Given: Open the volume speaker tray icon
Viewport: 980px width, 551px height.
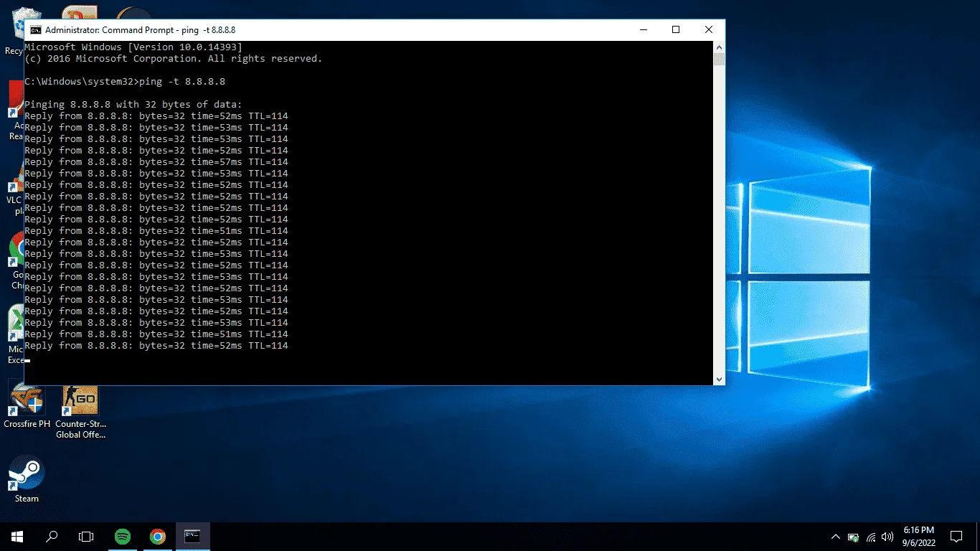Looking at the screenshot, I should pyautogui.click(x=888, y=537).
